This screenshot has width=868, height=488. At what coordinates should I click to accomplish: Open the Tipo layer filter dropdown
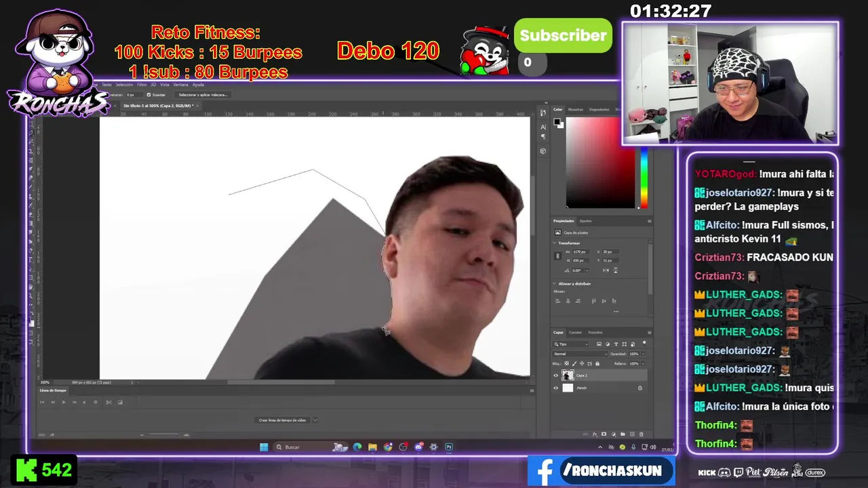click(570, 344)
